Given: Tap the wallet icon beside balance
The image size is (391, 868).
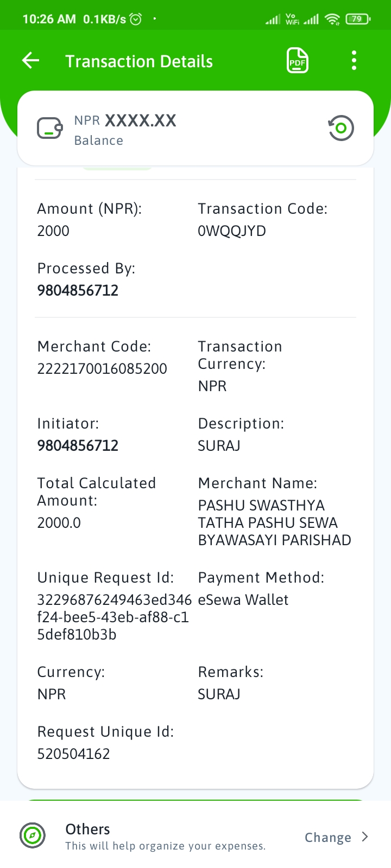Looking at the screenshot, I should coord(50,128).
